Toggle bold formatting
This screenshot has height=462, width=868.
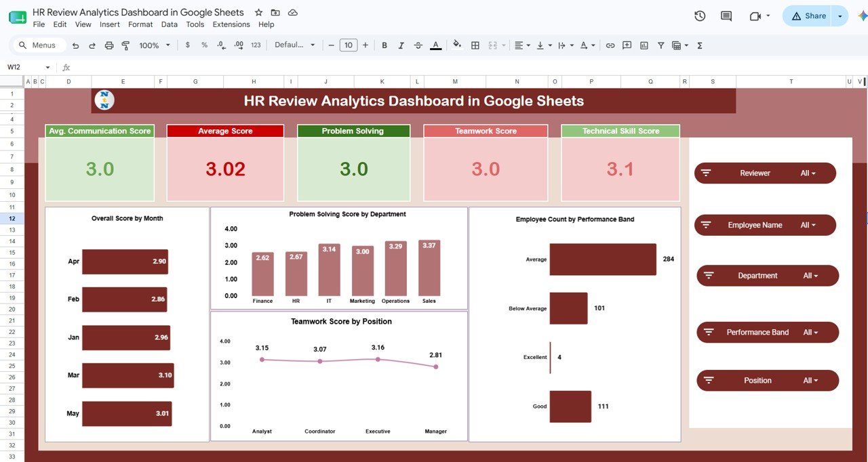(384, 45)
